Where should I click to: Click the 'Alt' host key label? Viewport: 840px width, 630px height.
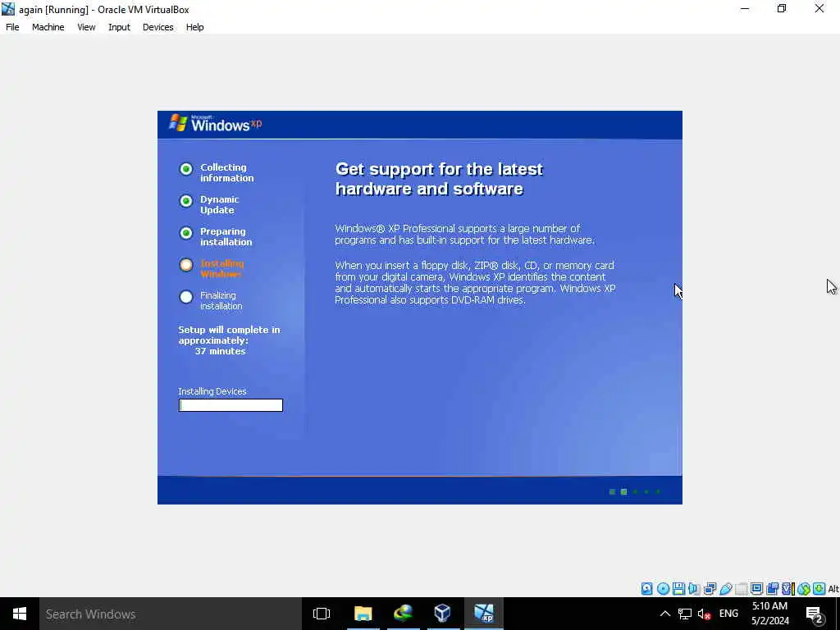[833, 589]
